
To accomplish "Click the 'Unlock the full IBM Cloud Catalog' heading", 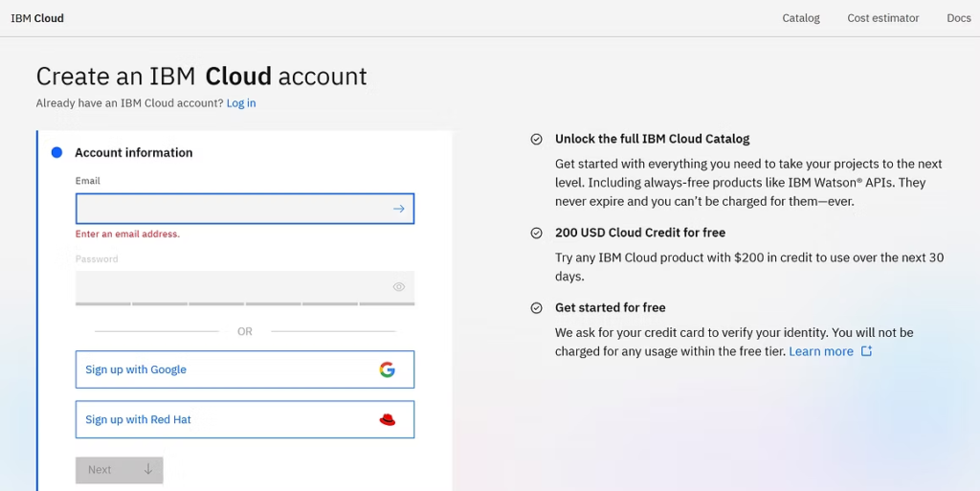I will (x=653, y=139).
